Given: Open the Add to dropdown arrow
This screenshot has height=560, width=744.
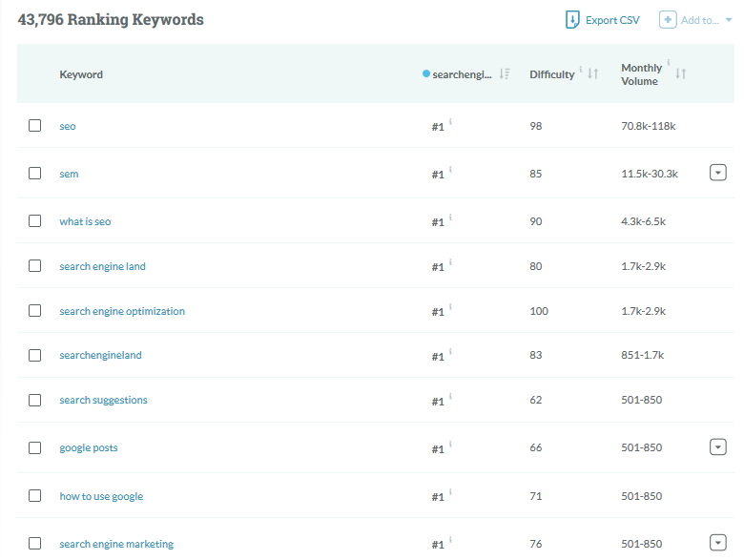Looking at the screenshot, I should [729, 20].
